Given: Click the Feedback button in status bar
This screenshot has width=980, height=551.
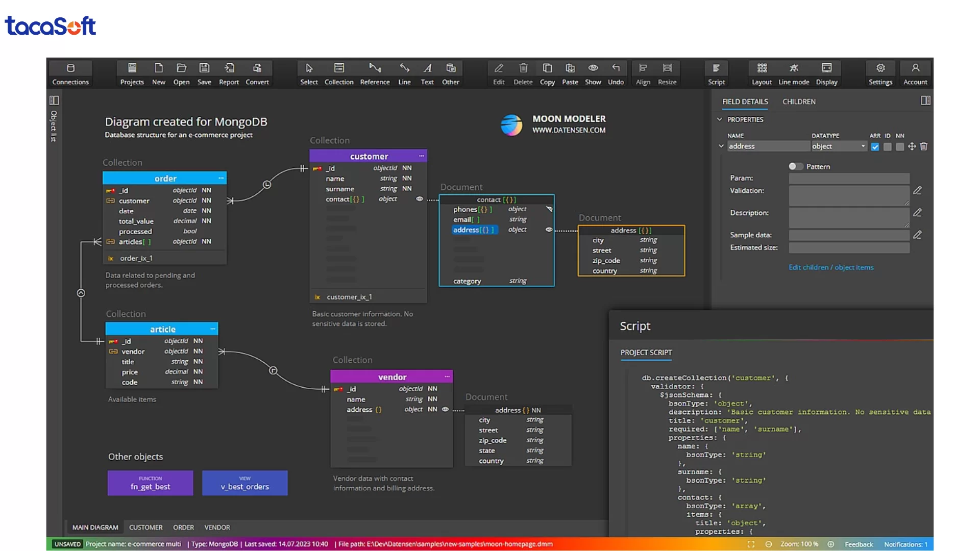Looking at the screenshot, I should [859, 544].
